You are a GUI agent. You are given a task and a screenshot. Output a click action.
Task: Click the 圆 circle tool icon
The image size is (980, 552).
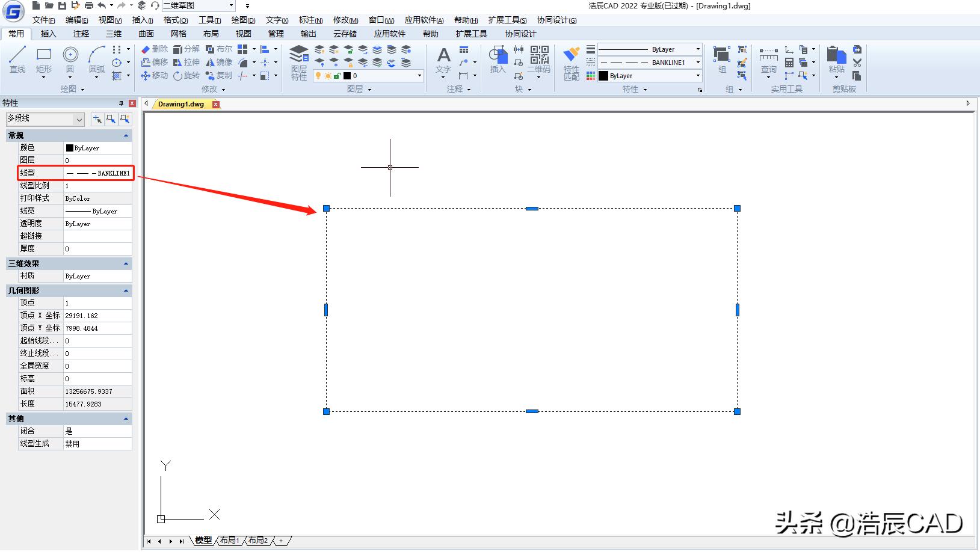pos(70,60)
